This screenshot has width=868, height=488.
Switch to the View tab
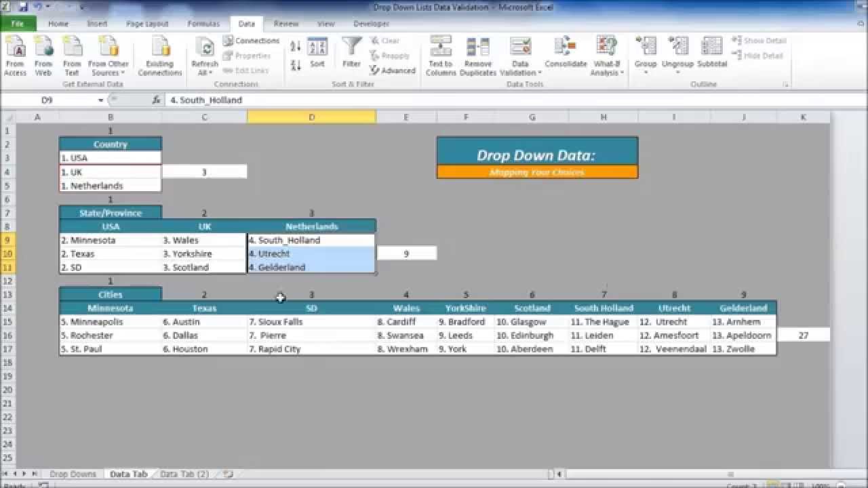(x=326, y=24)
